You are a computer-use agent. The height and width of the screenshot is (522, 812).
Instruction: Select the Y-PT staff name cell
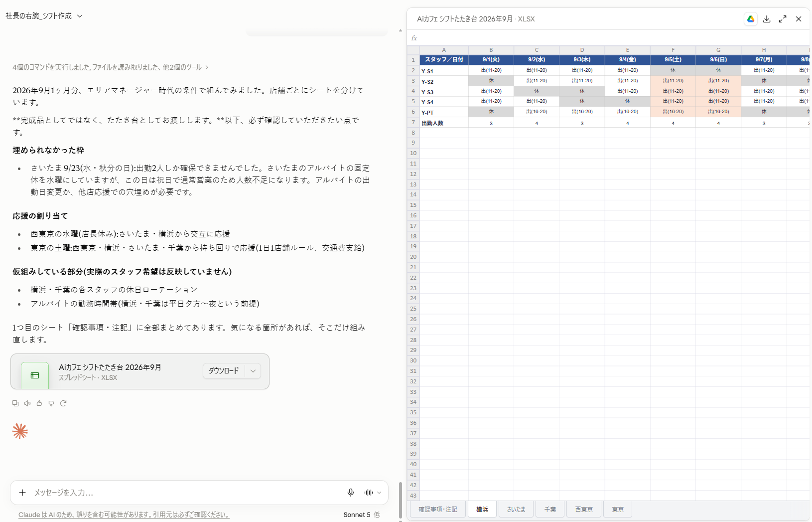click(444, 112)
